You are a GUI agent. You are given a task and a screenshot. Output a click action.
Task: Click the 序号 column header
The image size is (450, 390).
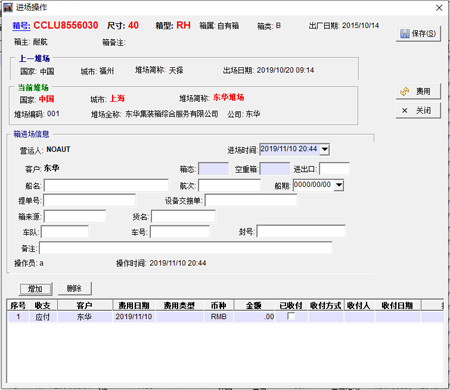click(18, 305)
